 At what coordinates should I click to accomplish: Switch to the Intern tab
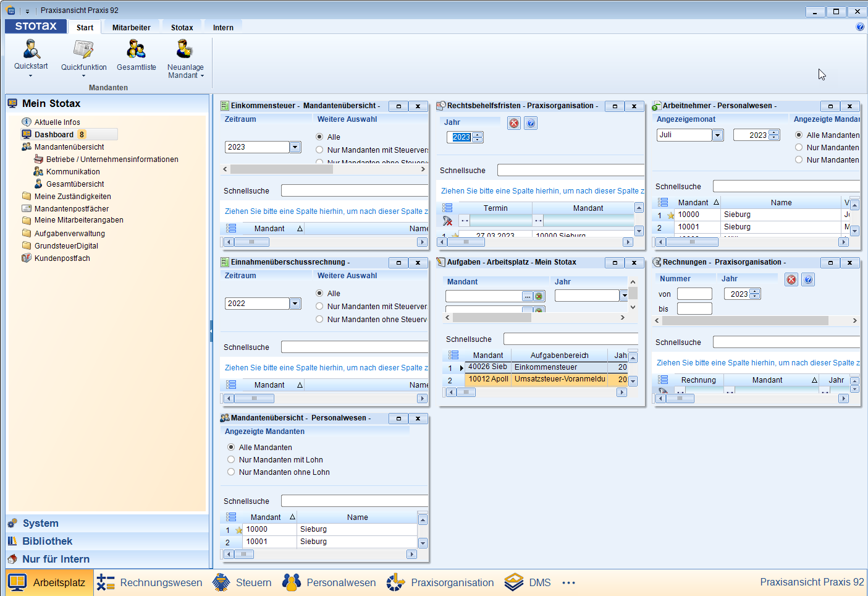coord(222,27)
